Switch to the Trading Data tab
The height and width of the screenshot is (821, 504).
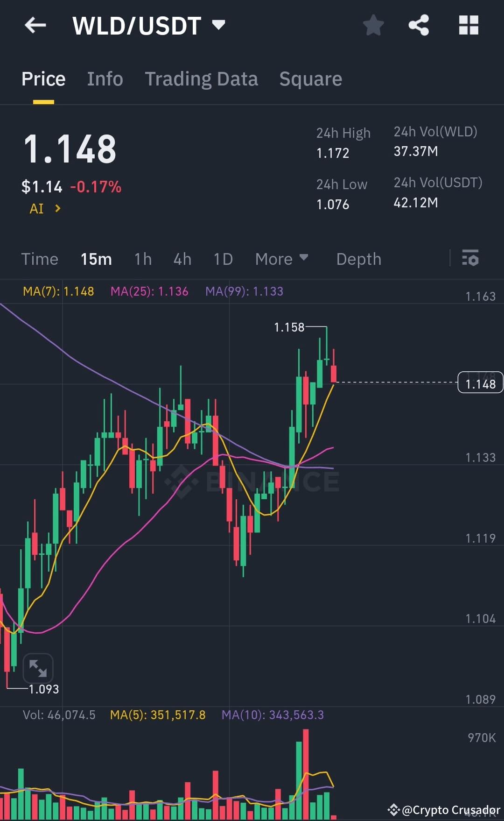(x=202, y=78)
